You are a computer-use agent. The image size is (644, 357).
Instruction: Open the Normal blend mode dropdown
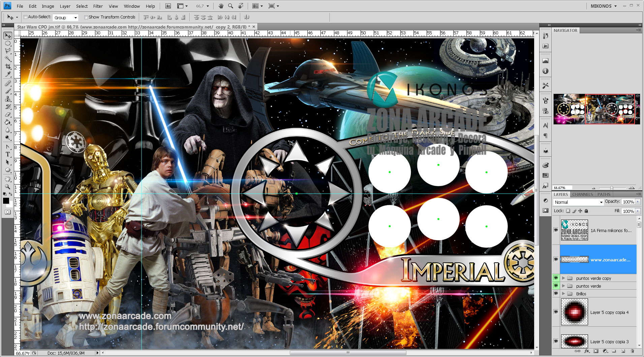pyautogui.click(x=578, y=202)
